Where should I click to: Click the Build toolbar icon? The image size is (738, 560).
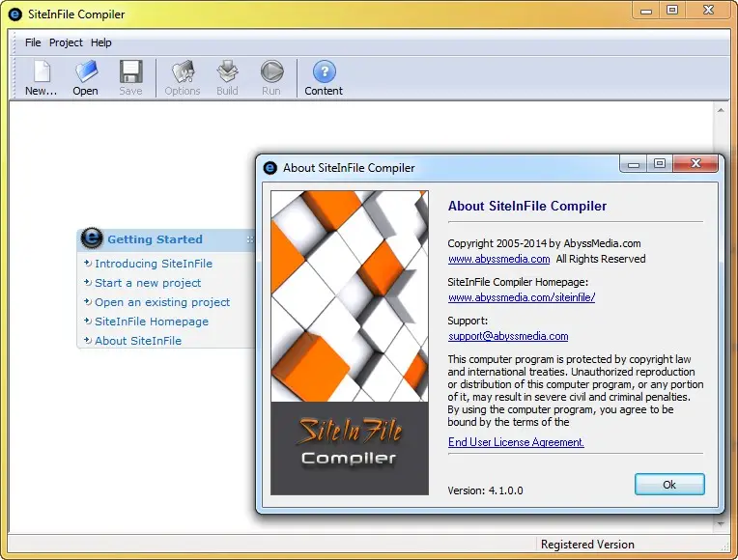click(x=227, y=77)
